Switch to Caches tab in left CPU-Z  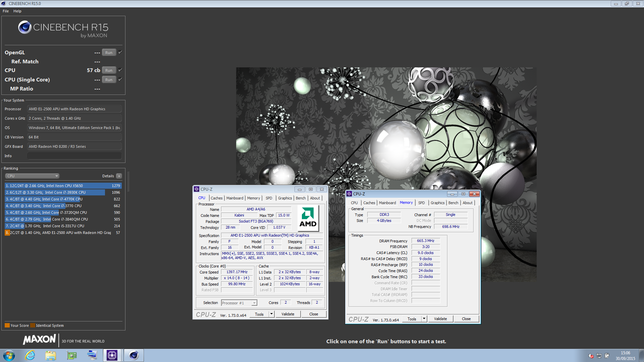coord(216,198)
